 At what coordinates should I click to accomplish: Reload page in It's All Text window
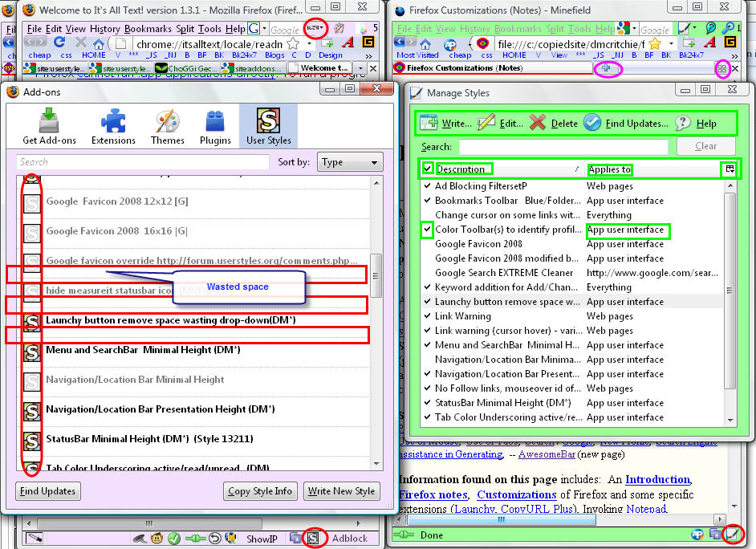click(59, 43)
